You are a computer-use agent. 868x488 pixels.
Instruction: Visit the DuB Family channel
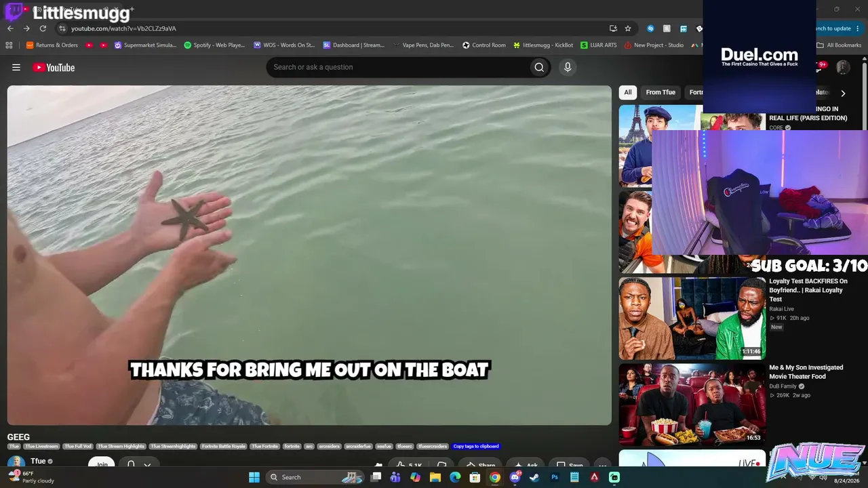783,386
